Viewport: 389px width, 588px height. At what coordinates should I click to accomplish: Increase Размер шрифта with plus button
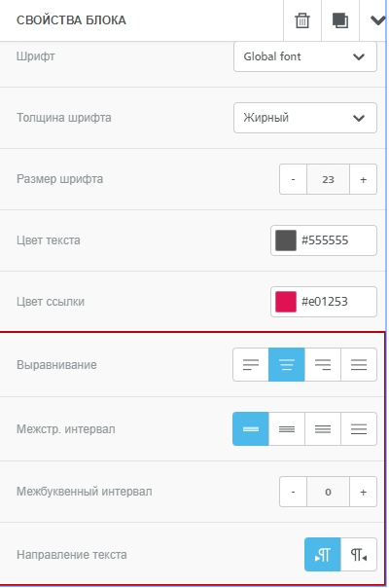pyautogui.click(x=363, y=179)
